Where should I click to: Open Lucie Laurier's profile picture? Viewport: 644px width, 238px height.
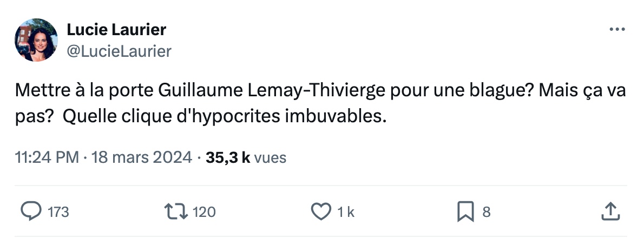click(x=37, y=40)
